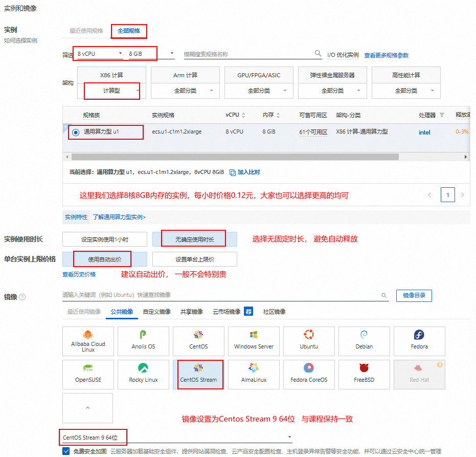The image size is (476, 457).
Task: Click the help question mark beside 镜像
Action: click(22, 297)
